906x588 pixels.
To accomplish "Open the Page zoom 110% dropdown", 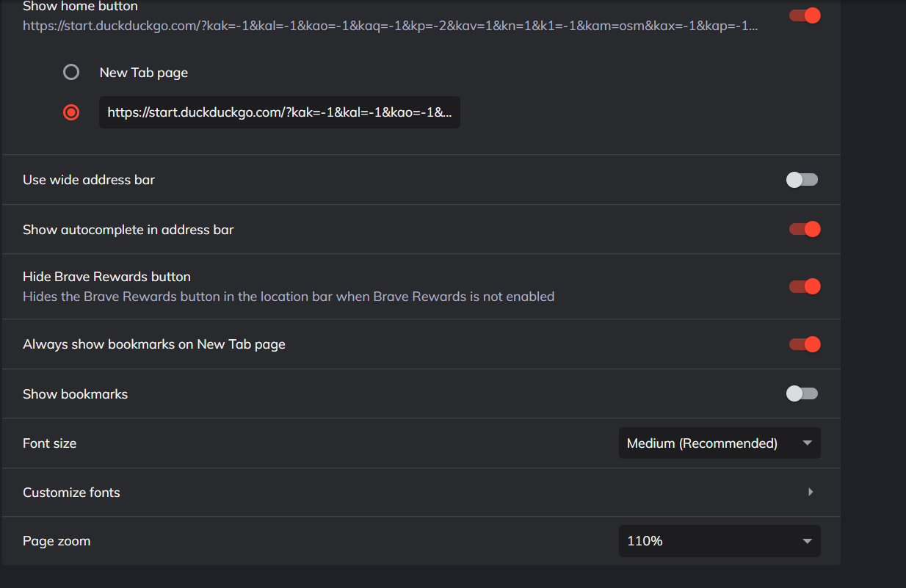I will [720, 541].
